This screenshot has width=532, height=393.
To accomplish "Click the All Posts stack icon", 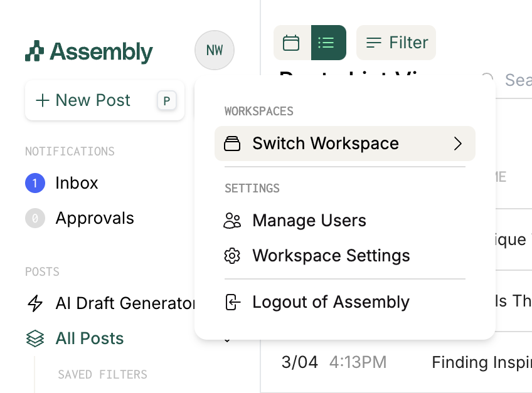I will click(35, 338).
